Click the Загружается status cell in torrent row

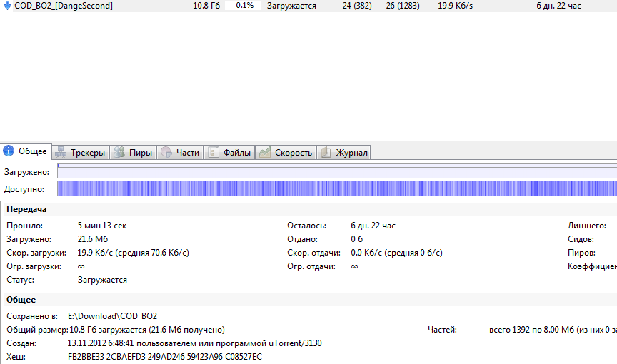pos(291,6)
